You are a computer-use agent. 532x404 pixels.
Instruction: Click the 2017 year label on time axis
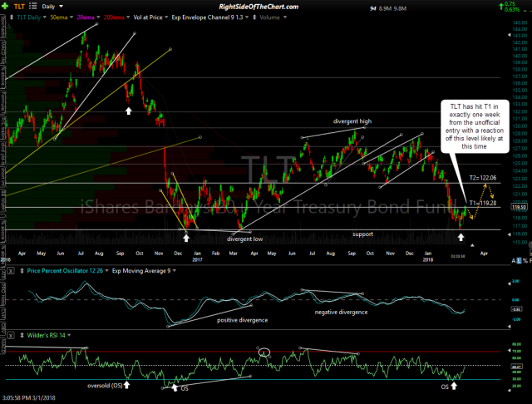(x=197, y=259)
